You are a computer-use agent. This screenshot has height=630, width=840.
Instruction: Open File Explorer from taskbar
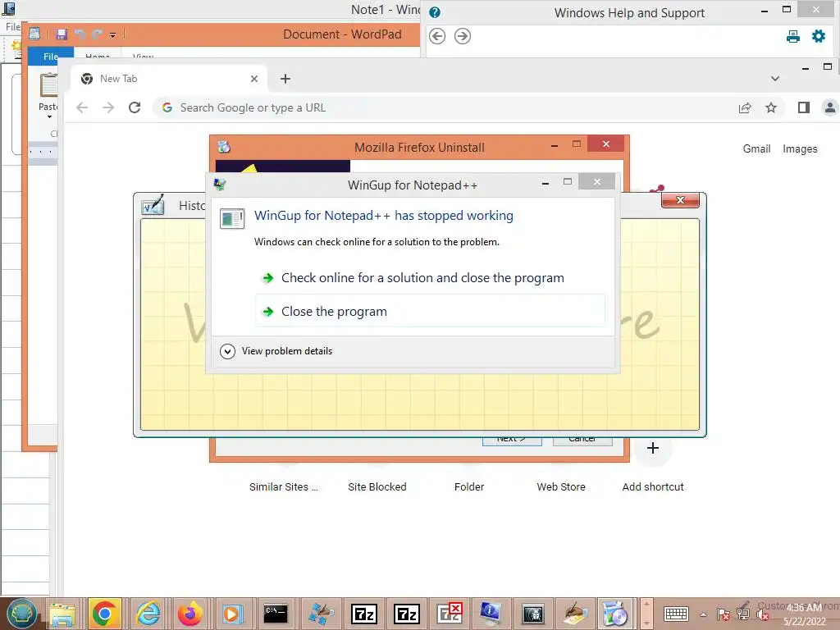(62, 614)
